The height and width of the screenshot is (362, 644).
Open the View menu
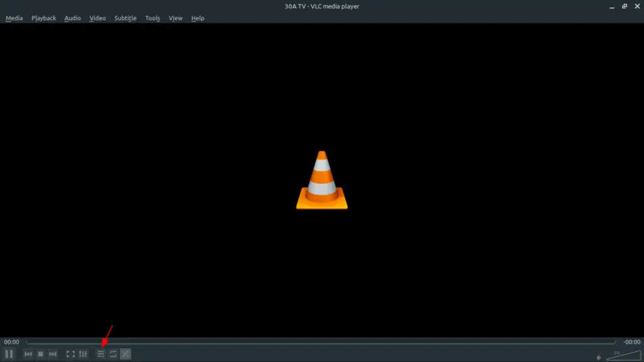[175, 18]
